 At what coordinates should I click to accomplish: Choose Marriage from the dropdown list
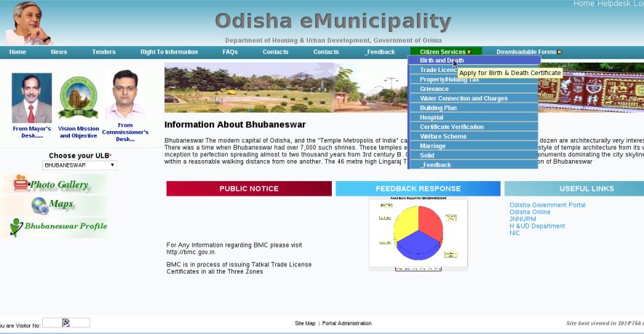[x=474, y=146]
